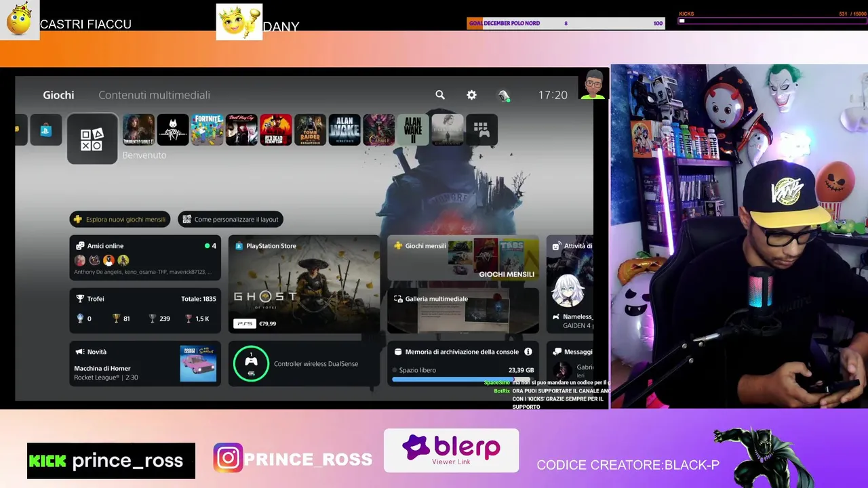The image size is (868, 488).
Task: Launch Red Dead Redemption game tile
Action: click(276, 130)
